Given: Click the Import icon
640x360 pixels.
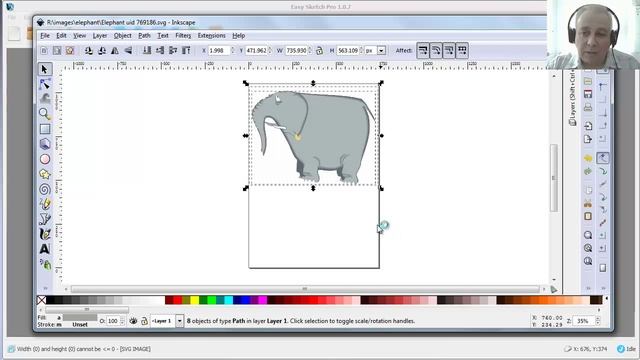Looking at the screenshot, I should pyautogui.click(x=588, y=126).
